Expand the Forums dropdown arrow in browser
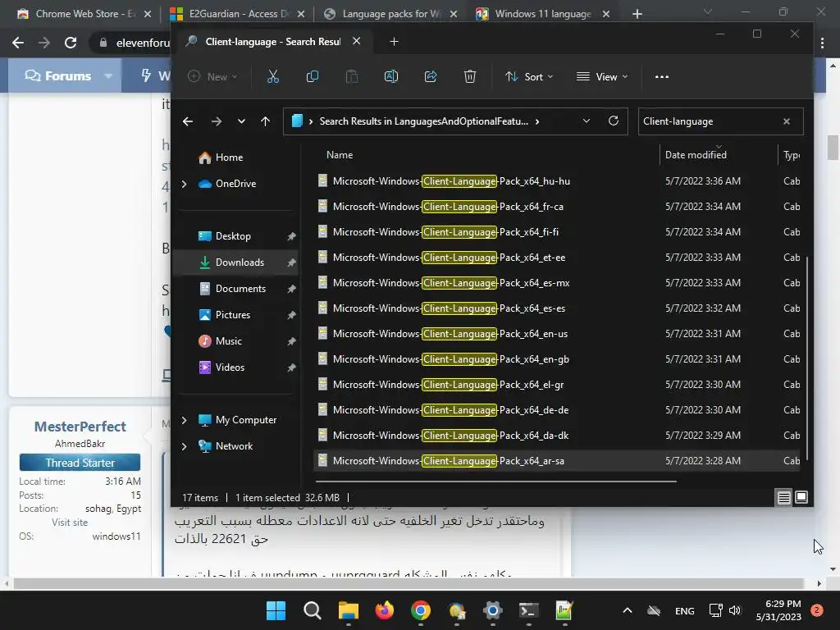This screenshot has width=840, height=630. (x=107, y=76)
